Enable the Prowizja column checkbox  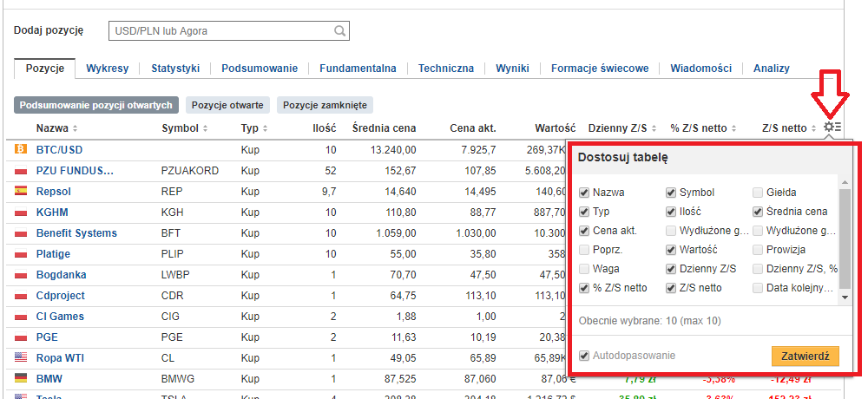click(x=757, y=250)
